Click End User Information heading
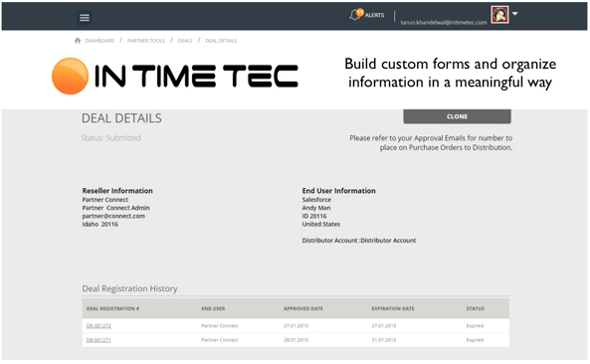 click(338, 191)
